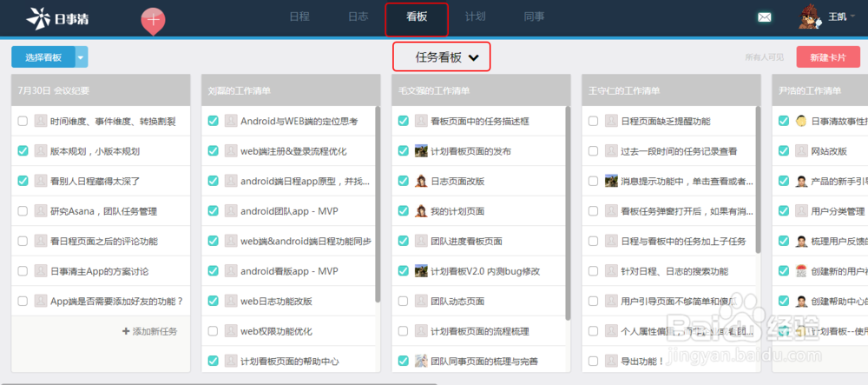Click the placeholder avatar on 导出功能！

(x=611, y=361)
